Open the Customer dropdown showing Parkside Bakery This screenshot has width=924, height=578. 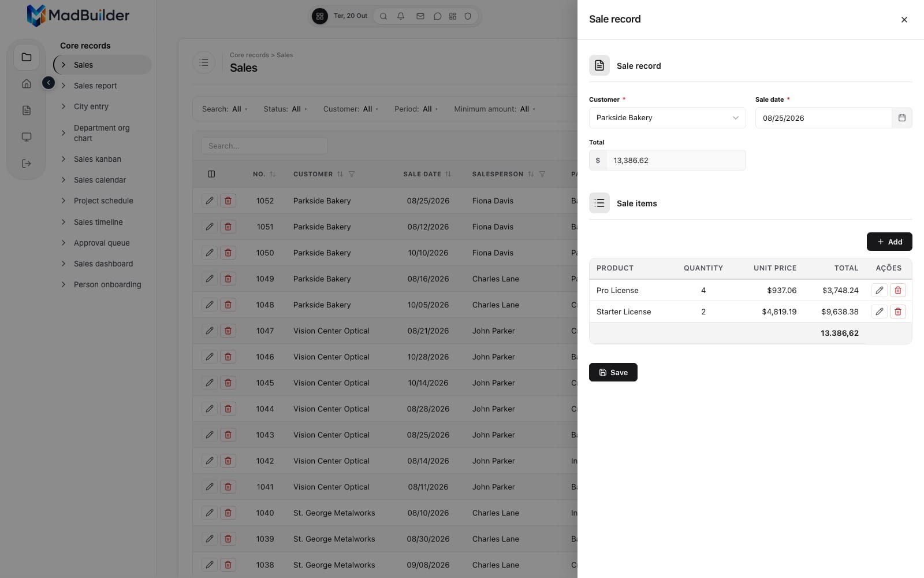click(667, 118)
